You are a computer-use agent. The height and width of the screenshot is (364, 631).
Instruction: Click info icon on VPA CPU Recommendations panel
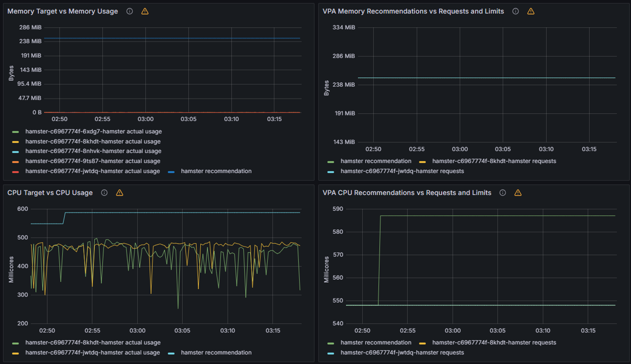503,193
